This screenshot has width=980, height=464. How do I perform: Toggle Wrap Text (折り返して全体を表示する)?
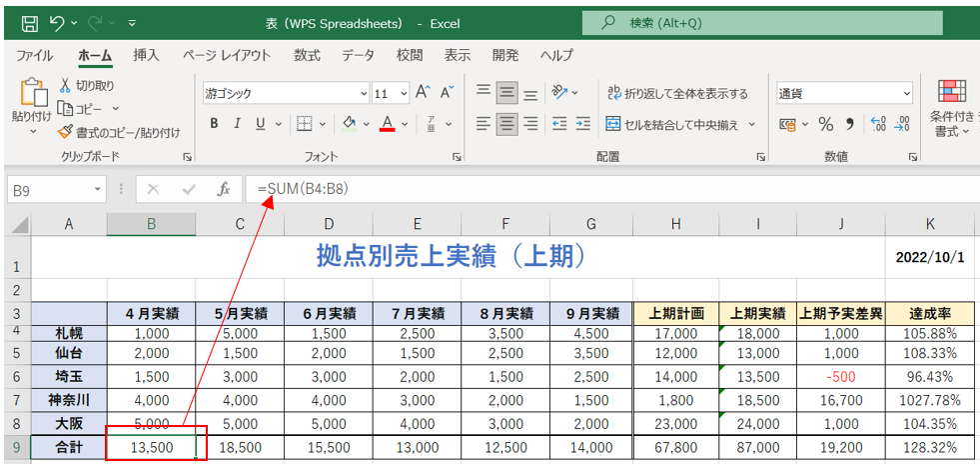coord(677,93)
